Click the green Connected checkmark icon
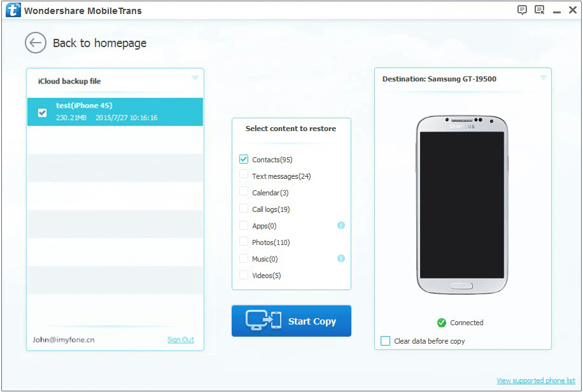Viewport: 583px width, 392px height. pos(442,323)
